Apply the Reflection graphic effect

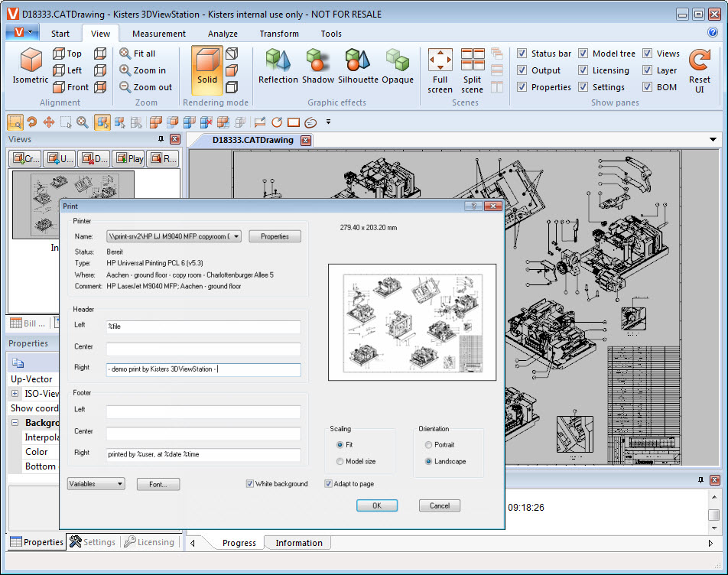click(278, 67)
